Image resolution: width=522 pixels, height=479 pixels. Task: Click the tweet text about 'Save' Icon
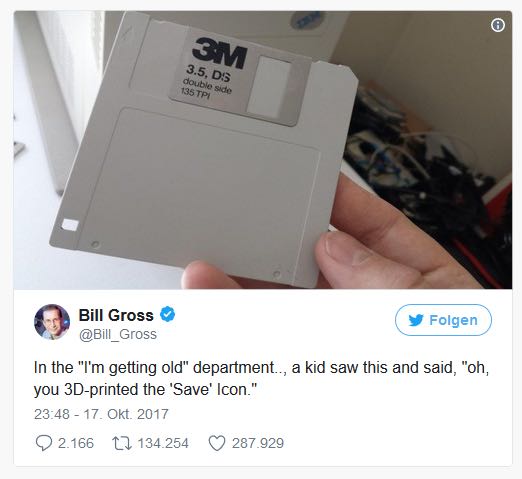click(x=261, y=379)
